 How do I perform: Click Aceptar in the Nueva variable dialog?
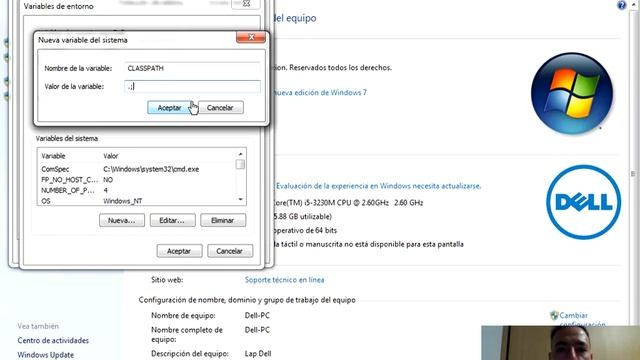coord(169,108)
